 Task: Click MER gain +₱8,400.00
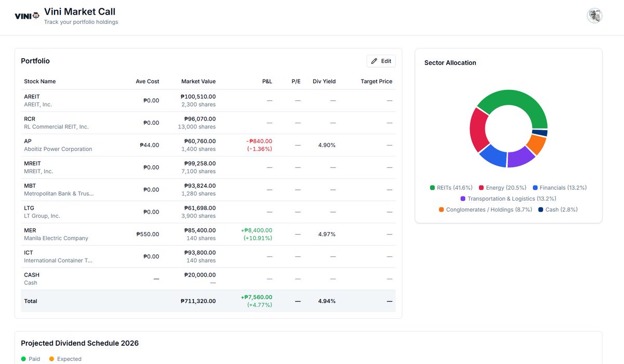256,230
